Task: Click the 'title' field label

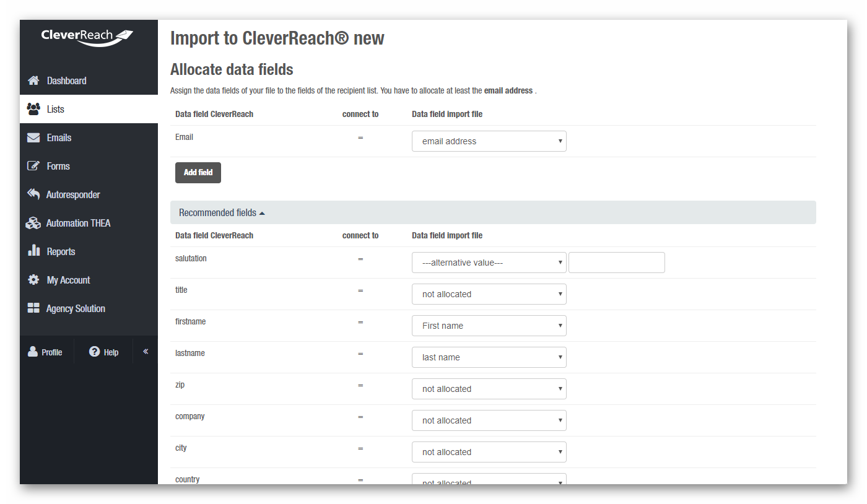Action: [x=181, y=290]
